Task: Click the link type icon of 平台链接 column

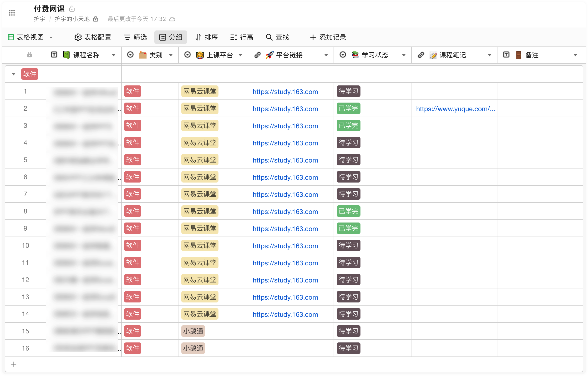Action: tap(257, 55)
